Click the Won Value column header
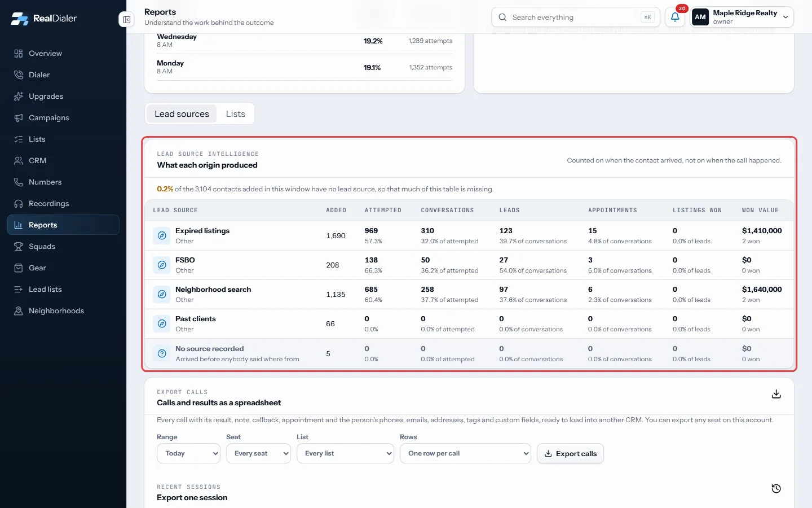Viewport: 812px width, 508px height. [x=760, y=211]
